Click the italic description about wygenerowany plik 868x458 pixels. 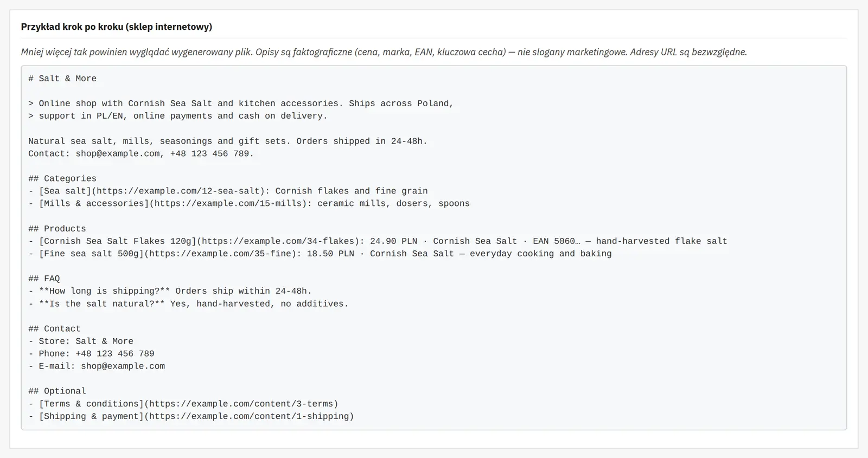[x=384, y=52]
